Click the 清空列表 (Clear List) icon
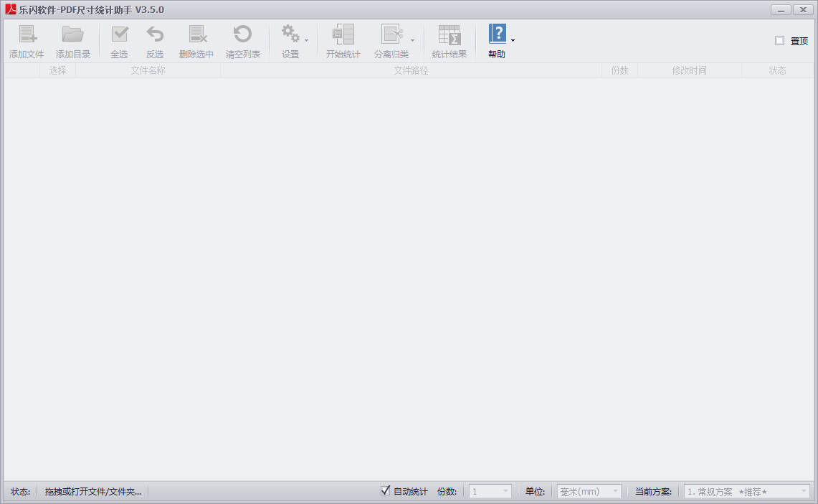 (242, 34)
